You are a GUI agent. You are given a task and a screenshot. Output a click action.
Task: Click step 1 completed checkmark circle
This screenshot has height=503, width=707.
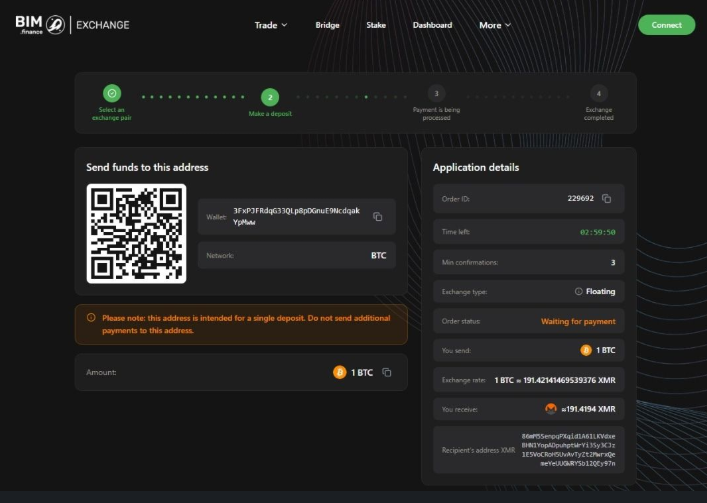click(x=112, y=93)
